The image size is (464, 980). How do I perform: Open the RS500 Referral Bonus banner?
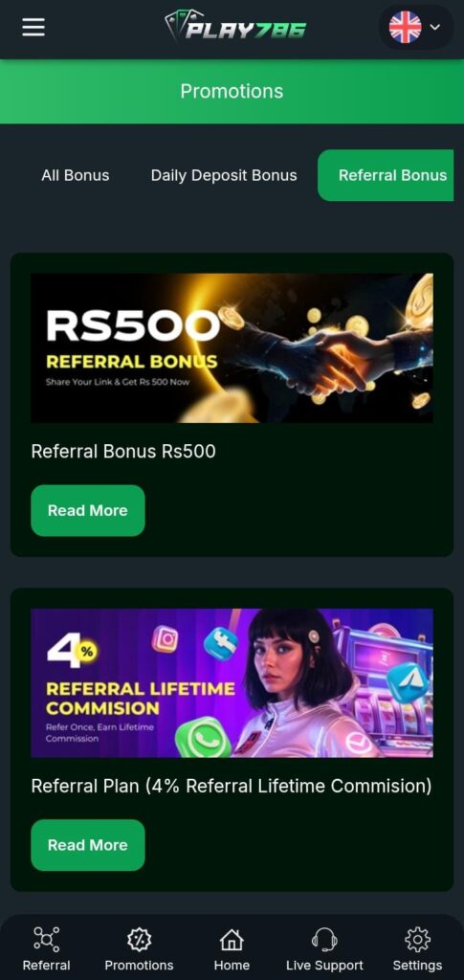point(232,348)
